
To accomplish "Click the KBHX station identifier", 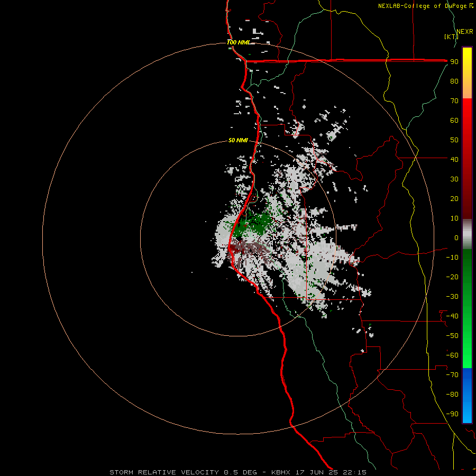I will 281,472.
